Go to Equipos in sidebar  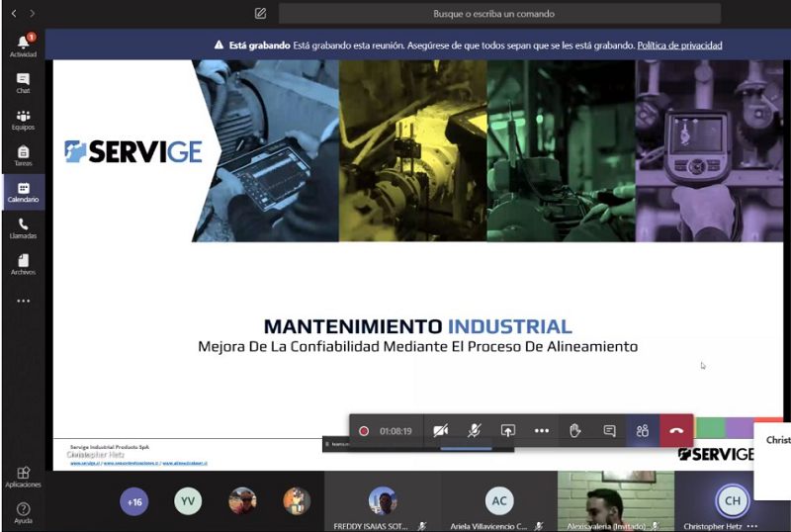[x=23, y=120]
